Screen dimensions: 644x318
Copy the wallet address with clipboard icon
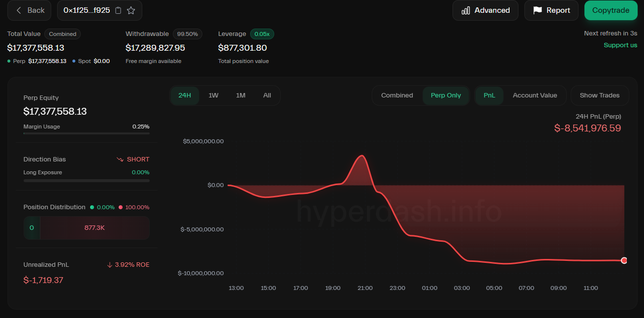pyautogui.click(x=118, y=10)
